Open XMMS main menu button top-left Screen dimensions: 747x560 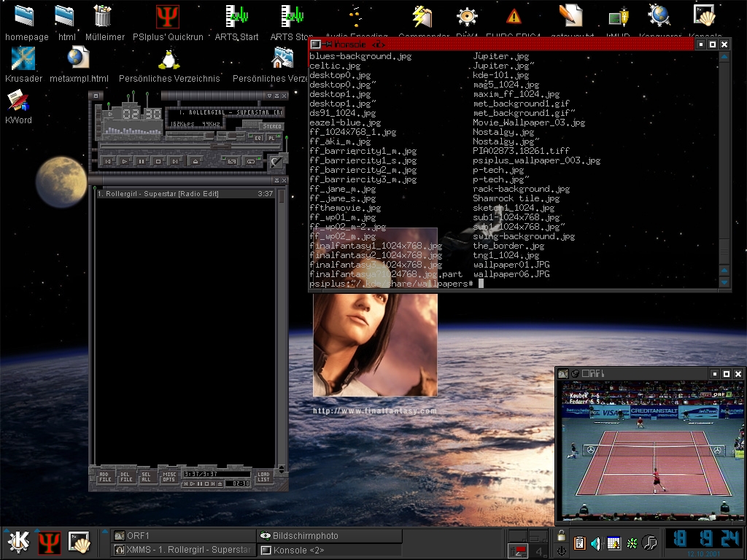point(96,96)
